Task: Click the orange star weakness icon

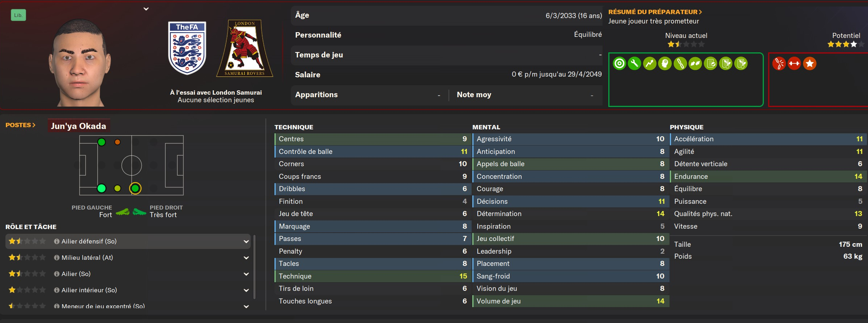Action: point(809,64)
